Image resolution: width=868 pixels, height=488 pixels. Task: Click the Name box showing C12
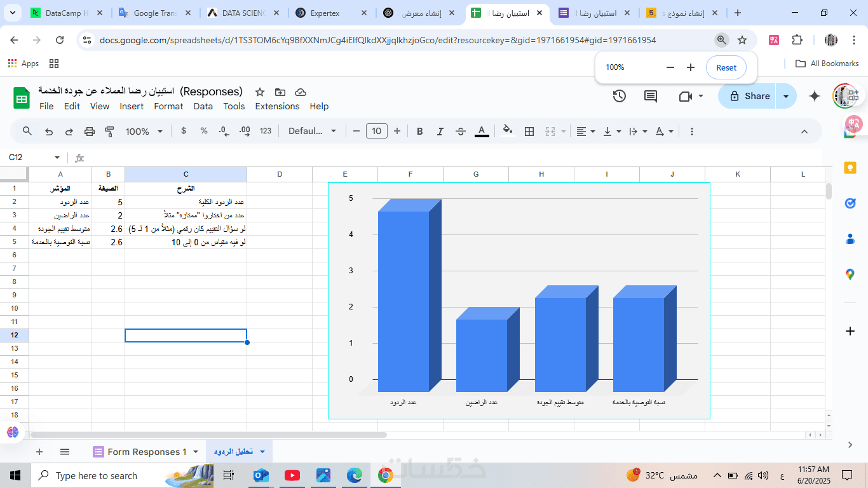point(27,158)
